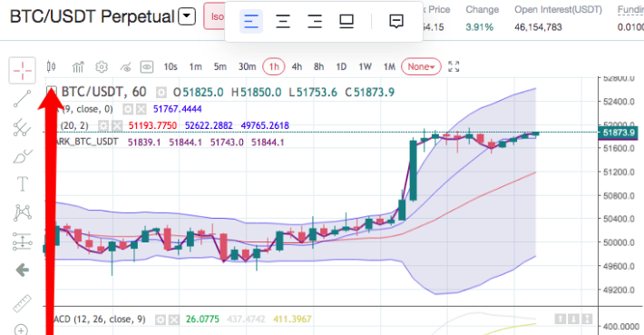The image size is (644, 335).
Task: Choose centered layout option in popup
Action: (283, 22)
